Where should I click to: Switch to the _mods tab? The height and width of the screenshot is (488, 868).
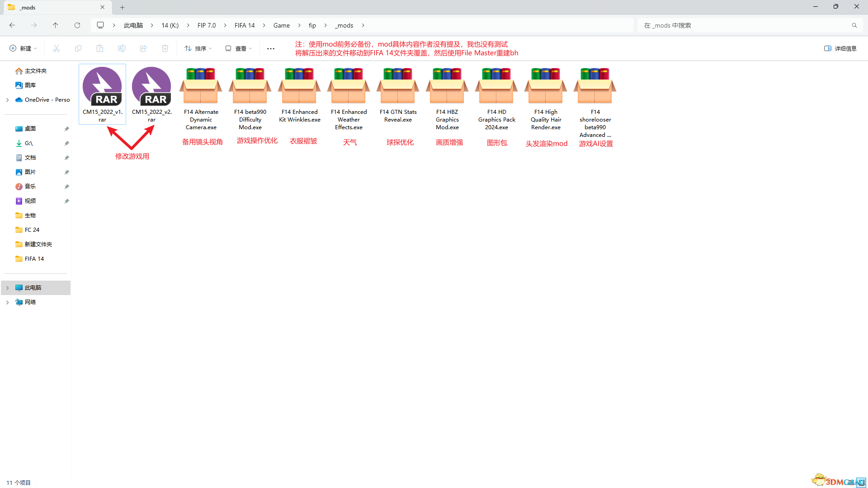click(x=50, y=7)
